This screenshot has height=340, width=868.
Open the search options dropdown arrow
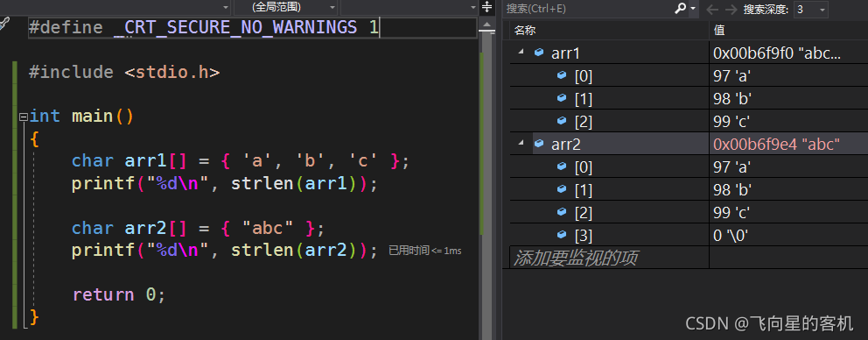[692, 8]
